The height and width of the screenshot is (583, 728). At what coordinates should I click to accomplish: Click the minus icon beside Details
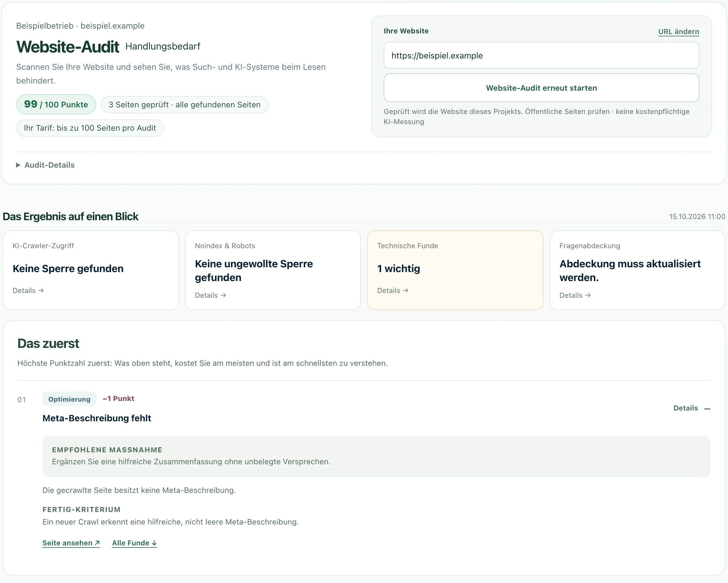tap(707, 409)
